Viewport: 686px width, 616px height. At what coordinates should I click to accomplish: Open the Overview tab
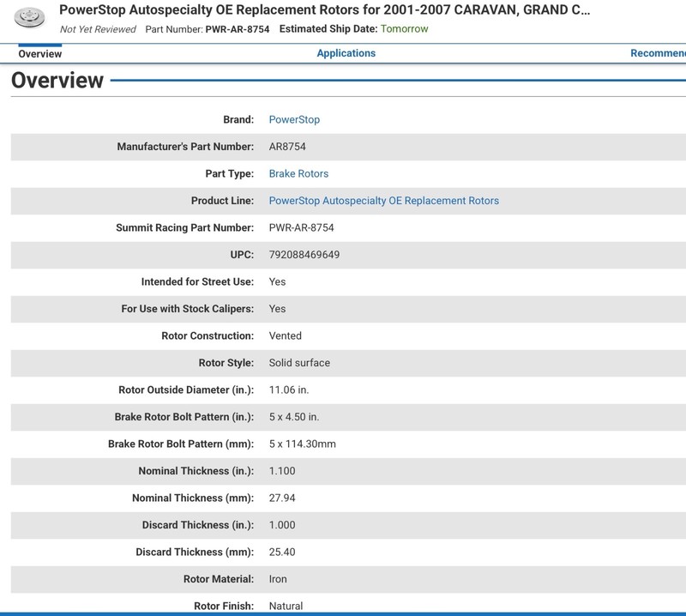39,54
